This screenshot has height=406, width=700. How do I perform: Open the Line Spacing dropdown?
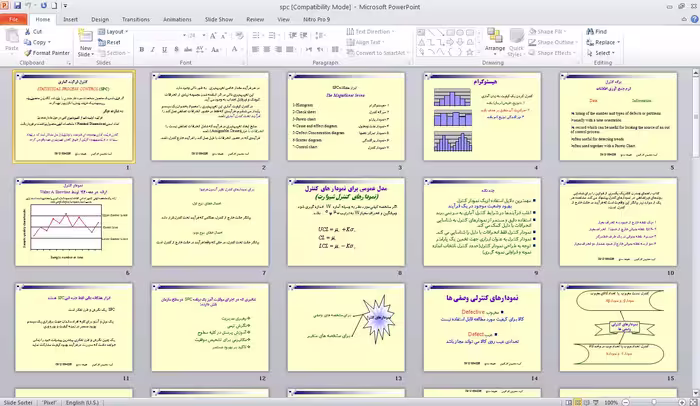[x=320, y=35]
